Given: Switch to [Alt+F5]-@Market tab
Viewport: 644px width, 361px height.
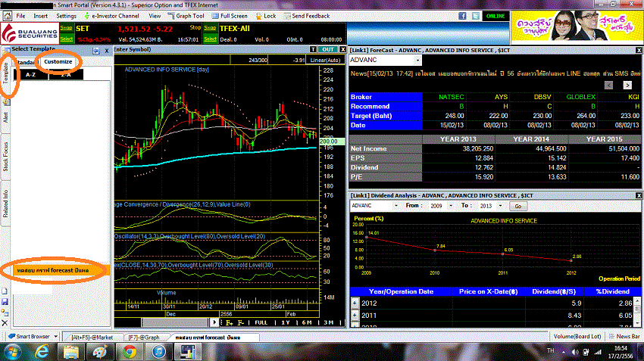Looking at the screenshot, I should pos(92,338).
